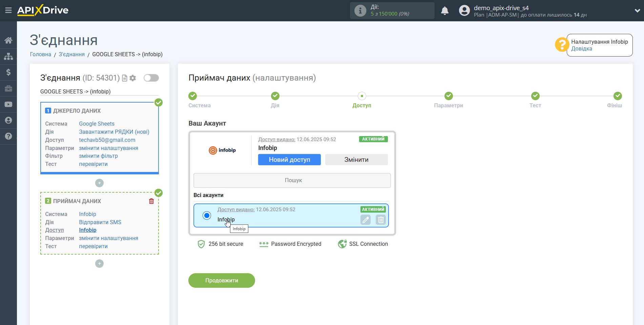
Task: Open connection settings gear icon
Action: point(133,78)
